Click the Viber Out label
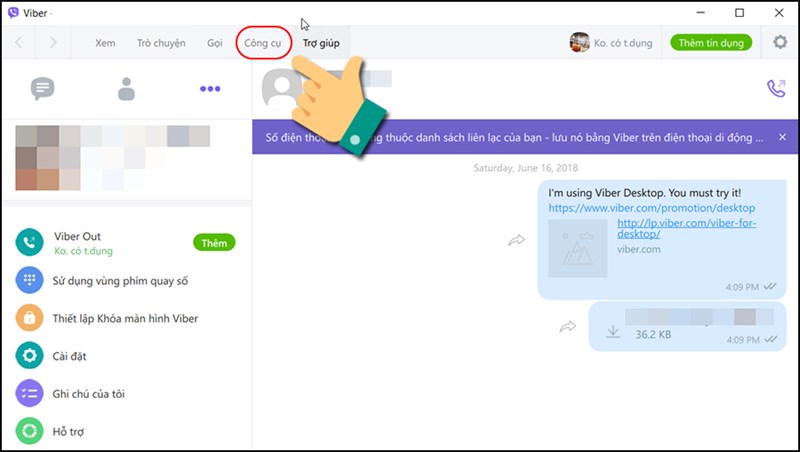The height and width of the screenshot is (452, 800). [x=78, y=236]
